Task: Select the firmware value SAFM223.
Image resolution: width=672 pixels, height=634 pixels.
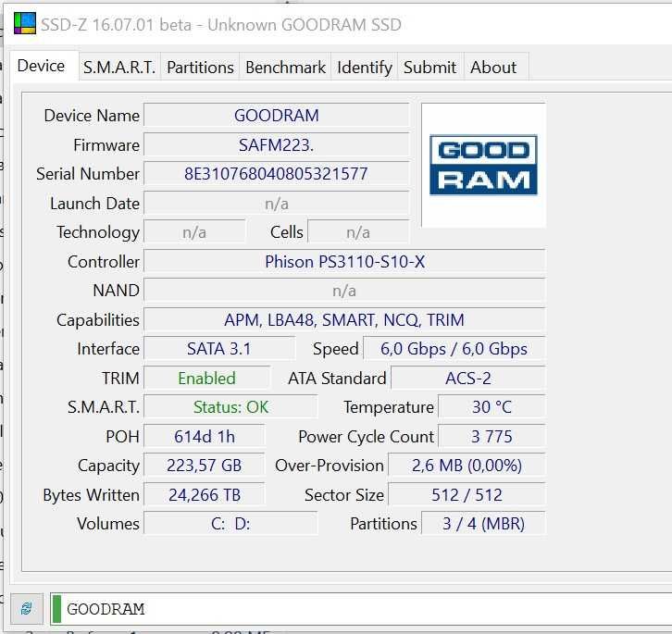Action: [277, 145]
